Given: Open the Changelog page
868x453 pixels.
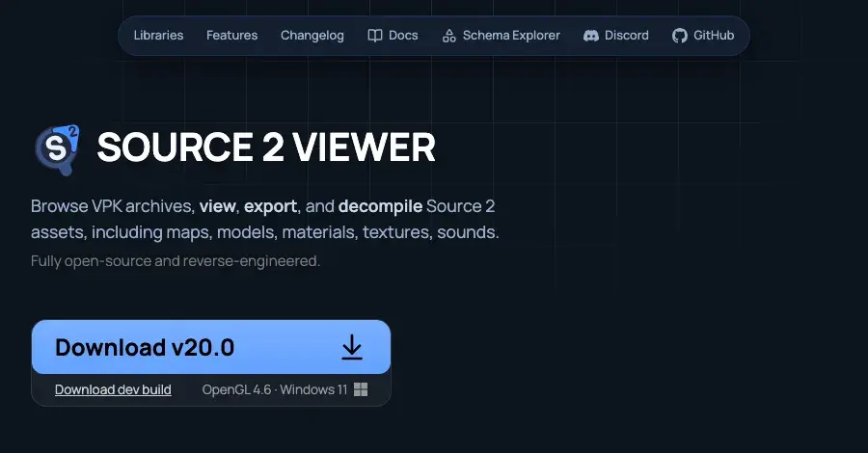Looking at the screenshot, I should (x=312, y=36).
